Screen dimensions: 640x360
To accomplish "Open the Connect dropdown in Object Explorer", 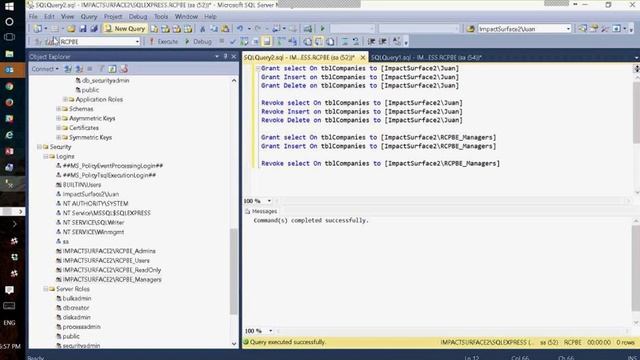I will tap(45, 69).
